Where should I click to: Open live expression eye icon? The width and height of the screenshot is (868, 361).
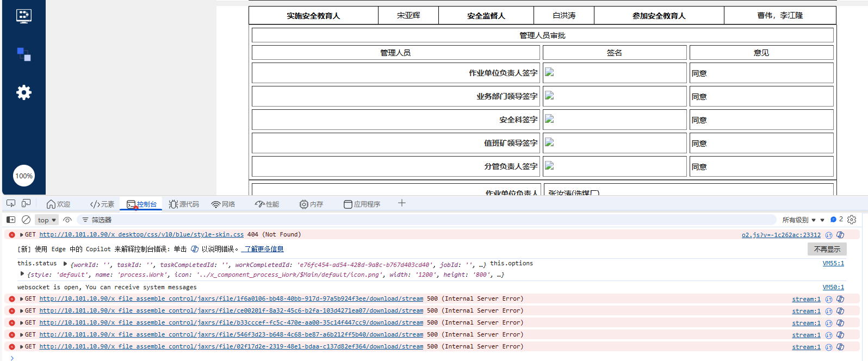tap(67, 220)
